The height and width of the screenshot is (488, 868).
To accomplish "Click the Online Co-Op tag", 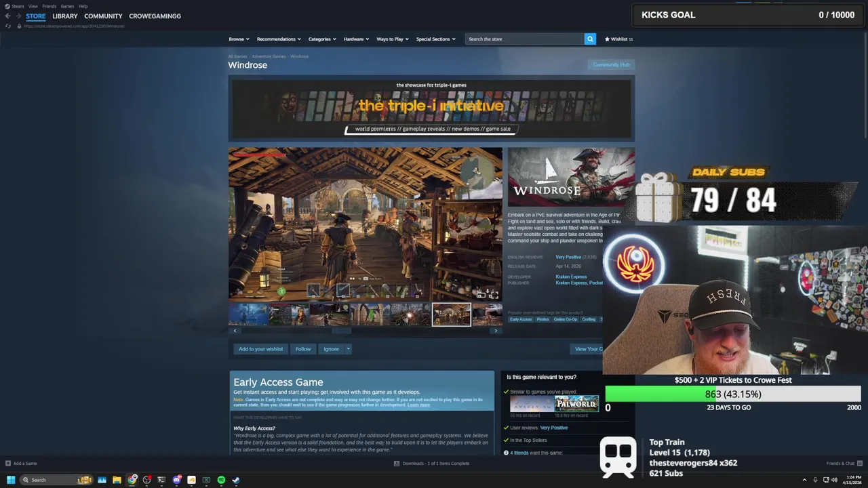I will pyautogui.click(x=566, y=319).
